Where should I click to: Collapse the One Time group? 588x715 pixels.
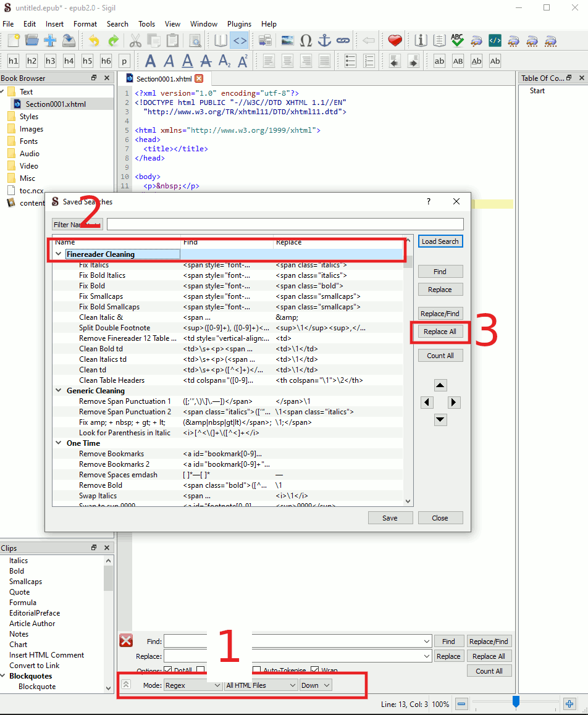(59, 443)
